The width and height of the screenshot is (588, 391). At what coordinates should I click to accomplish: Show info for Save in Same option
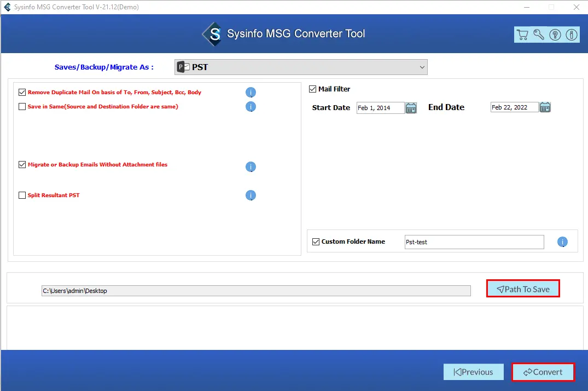pos(251,107)
